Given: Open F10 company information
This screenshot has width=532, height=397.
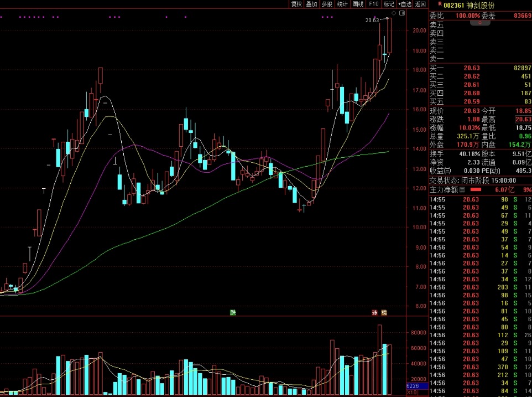Looking at the screenshot, I should [x=374, y=4].
